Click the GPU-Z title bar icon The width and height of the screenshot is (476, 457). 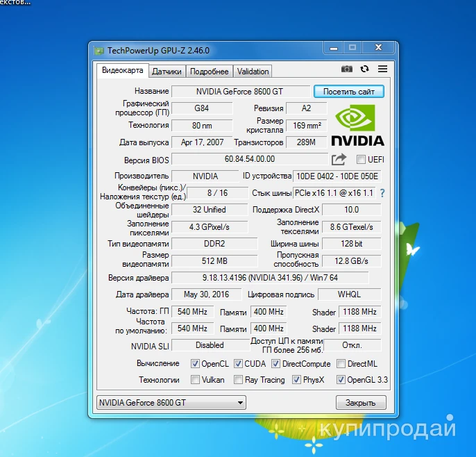99,50
